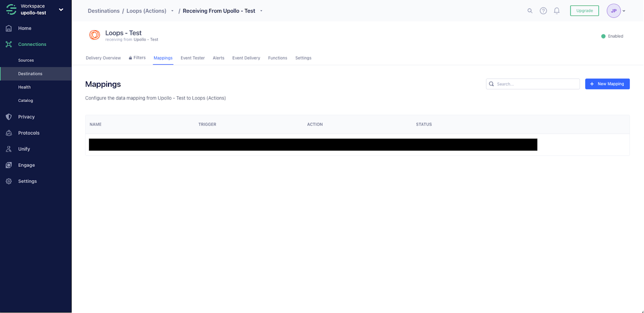The height and width of the screenshot is (313, 644).
Task: Click the mappings Search input field
Action: (533, 84)
